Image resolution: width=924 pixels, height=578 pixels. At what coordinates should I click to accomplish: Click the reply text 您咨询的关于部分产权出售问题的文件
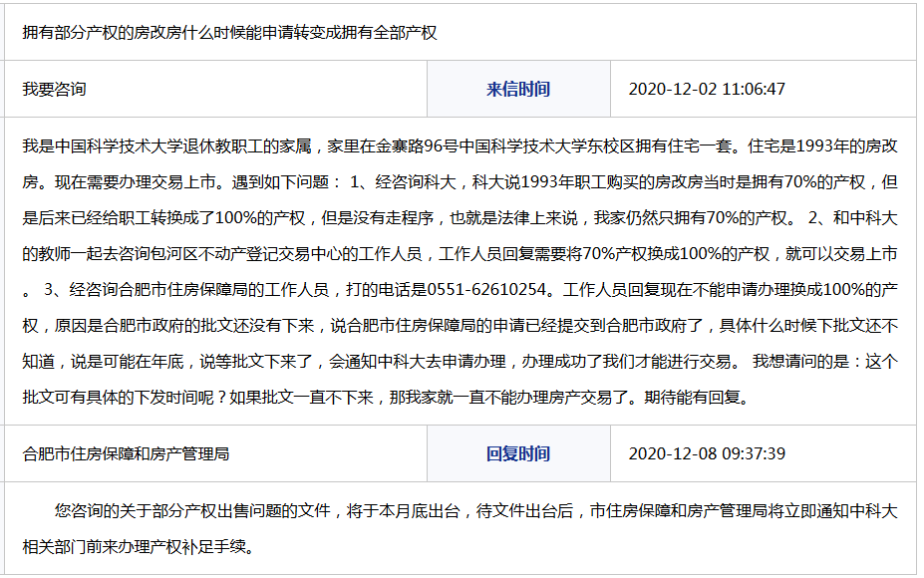(x=196, y=512)
